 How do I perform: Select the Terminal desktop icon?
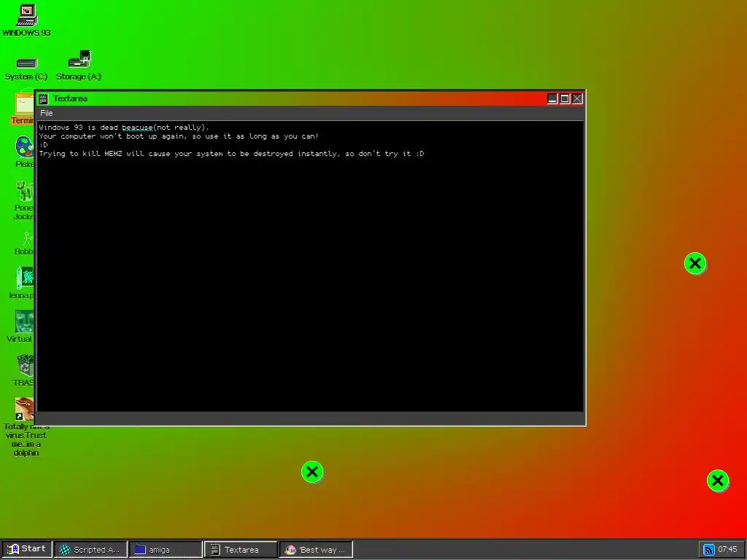click(x=23, y=109)
